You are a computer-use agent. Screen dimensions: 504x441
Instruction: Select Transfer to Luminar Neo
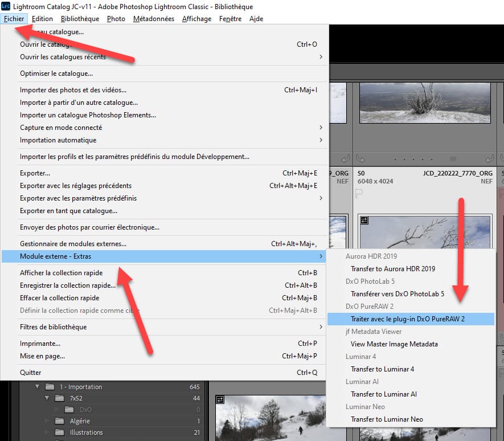pos(411,419)
